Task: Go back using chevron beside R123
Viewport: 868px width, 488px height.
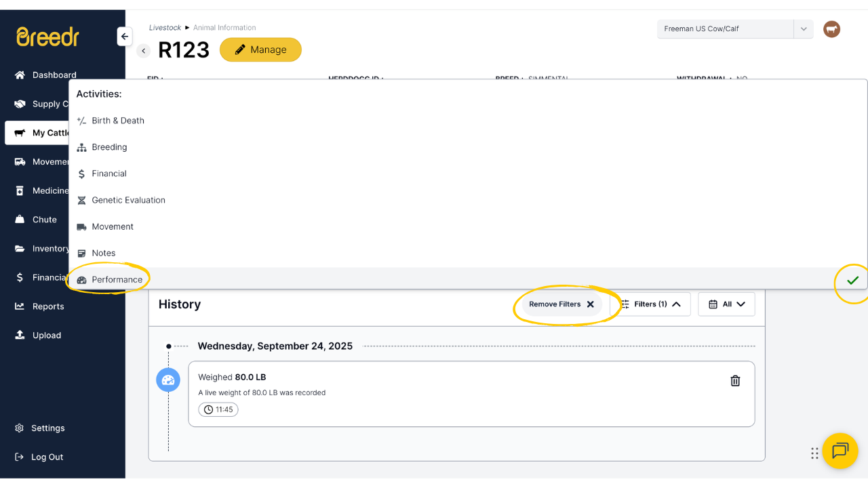Action: tap(144, 51)
